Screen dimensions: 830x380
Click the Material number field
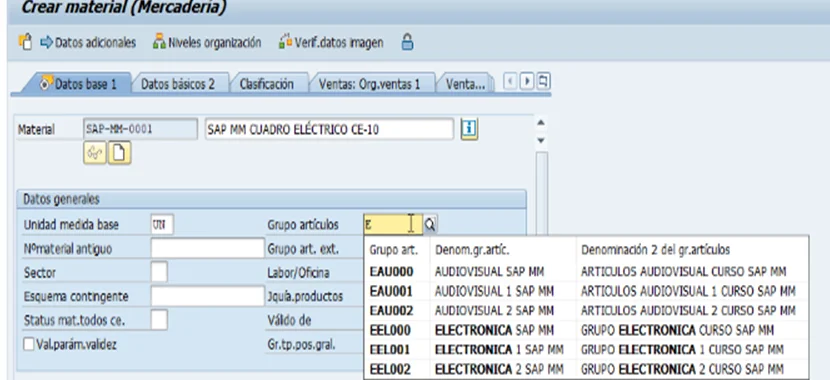coord(140,129)
